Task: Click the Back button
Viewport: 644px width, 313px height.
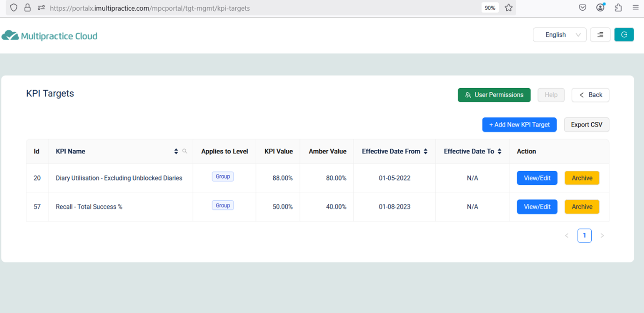Action: click(x=590, y=95)
